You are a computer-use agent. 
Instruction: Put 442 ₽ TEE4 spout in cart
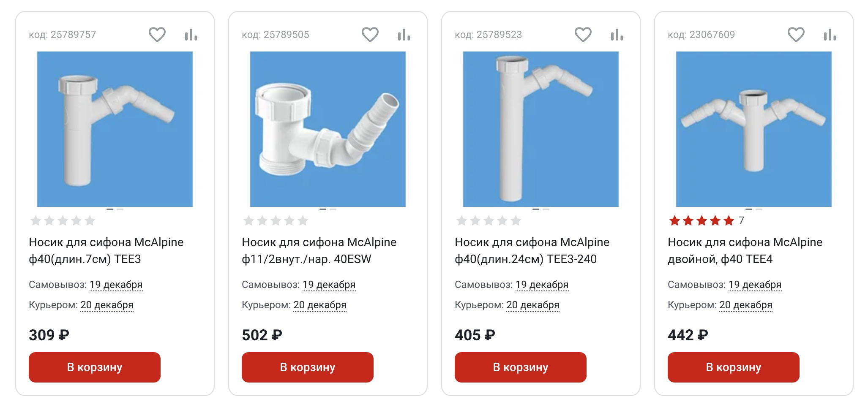[x=733, y=367]
